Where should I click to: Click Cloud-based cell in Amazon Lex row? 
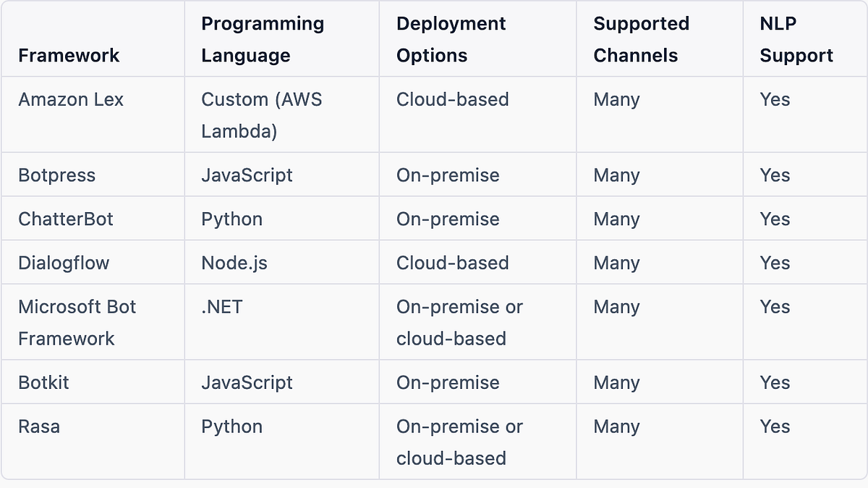[x=453, y=101]
